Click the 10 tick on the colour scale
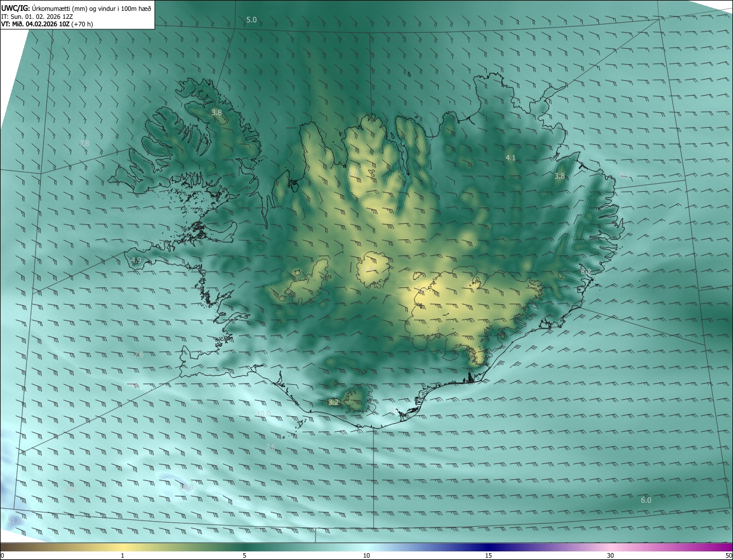The height and width of the screenshot is (560, 733). (366, 555)
